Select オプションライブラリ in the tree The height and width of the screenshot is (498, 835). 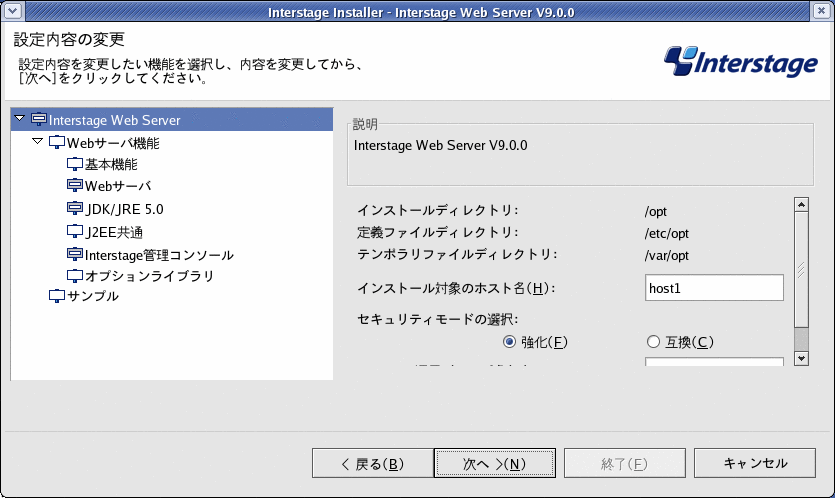149,276
